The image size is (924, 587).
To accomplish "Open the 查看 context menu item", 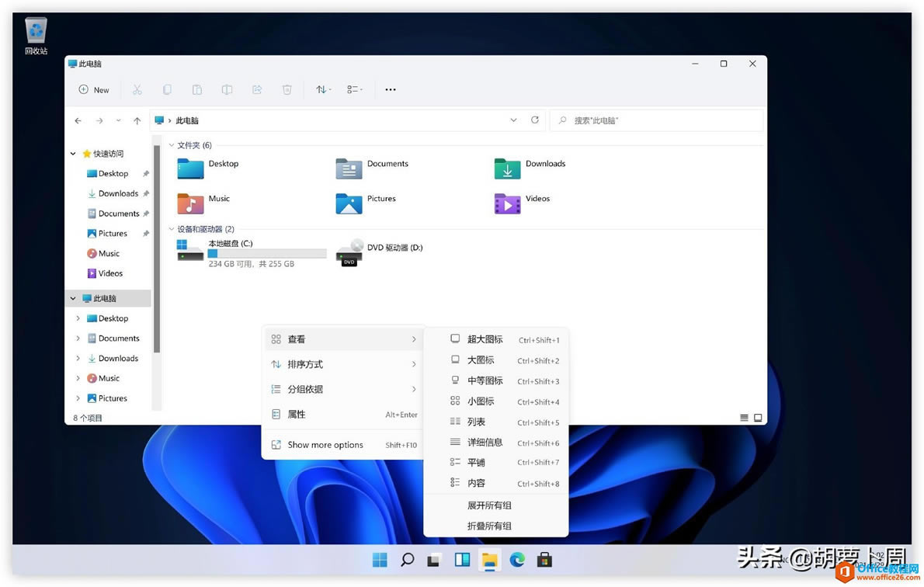I will click(343, 339).
